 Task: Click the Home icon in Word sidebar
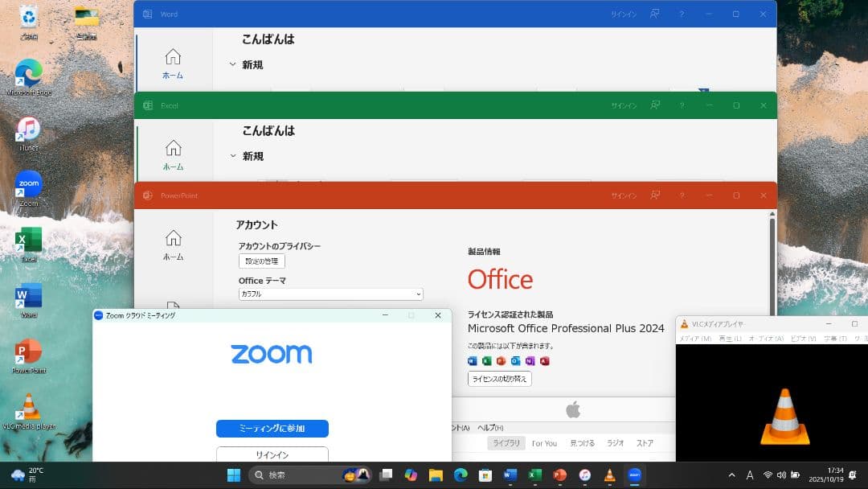pyautogui.click(x=173, y=63)
